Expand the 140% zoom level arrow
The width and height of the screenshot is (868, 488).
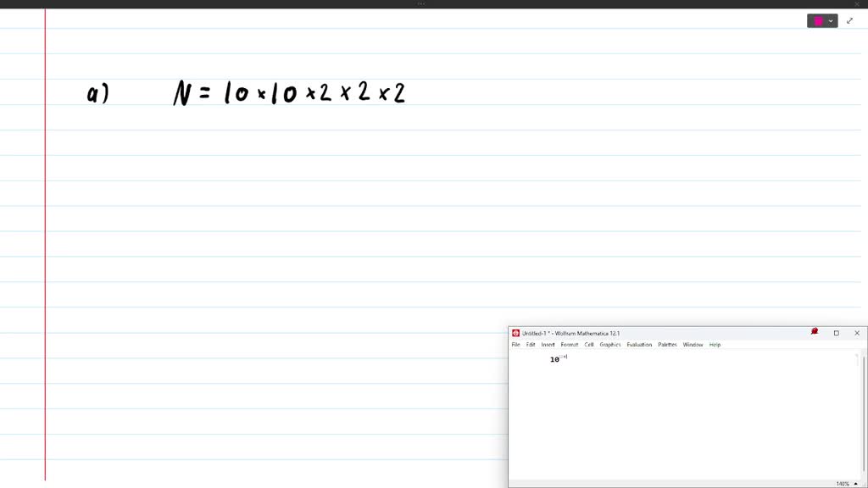[855, 484]
